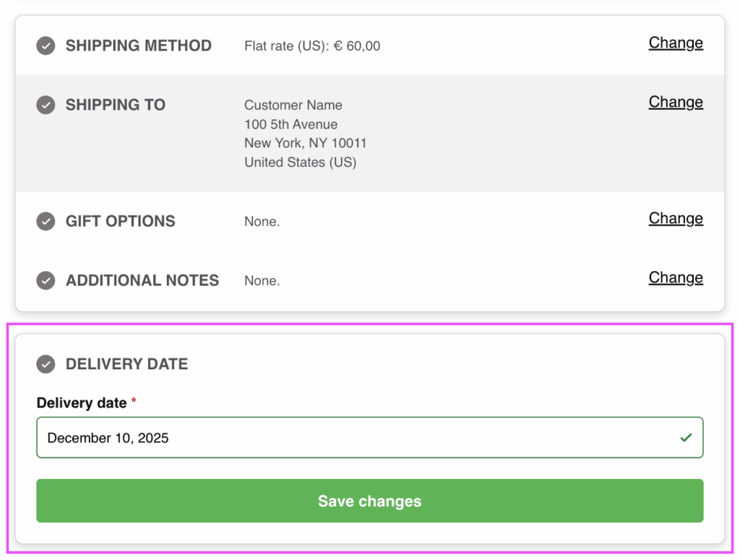Click the Additional Notes checkmark icon
This screenshot has width=740, height=560.
[46, 280]
